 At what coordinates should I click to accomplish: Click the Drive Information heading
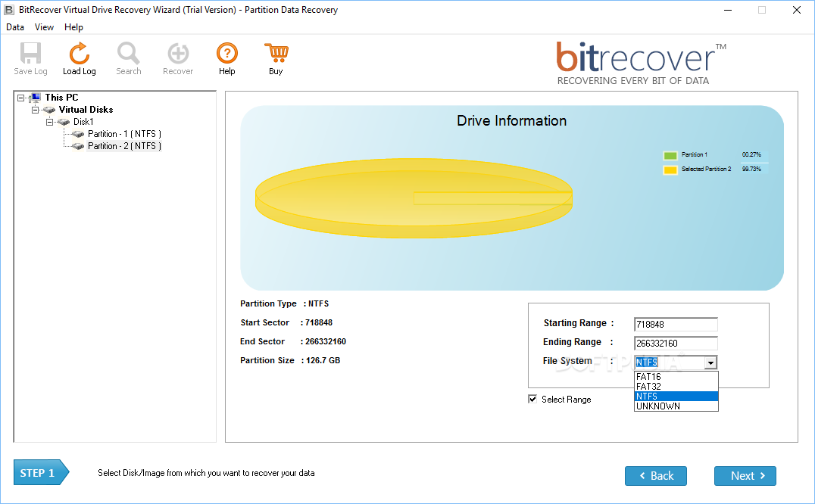point(511,121)
